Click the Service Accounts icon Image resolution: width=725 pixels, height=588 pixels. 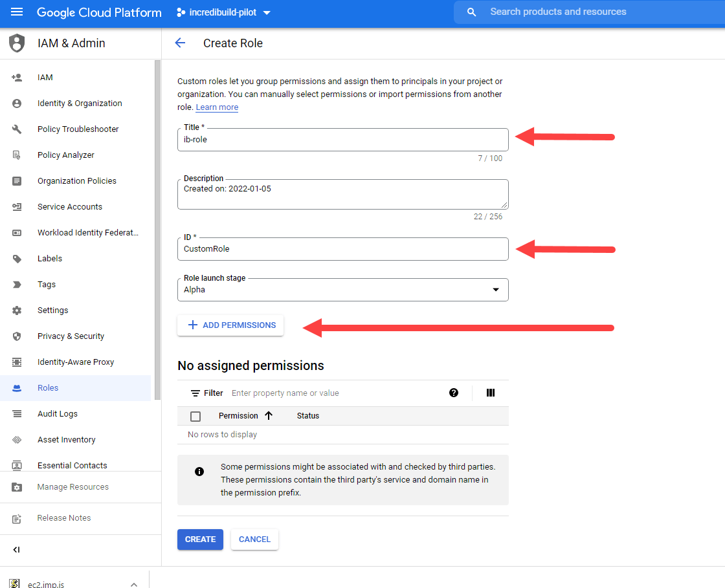17,207
